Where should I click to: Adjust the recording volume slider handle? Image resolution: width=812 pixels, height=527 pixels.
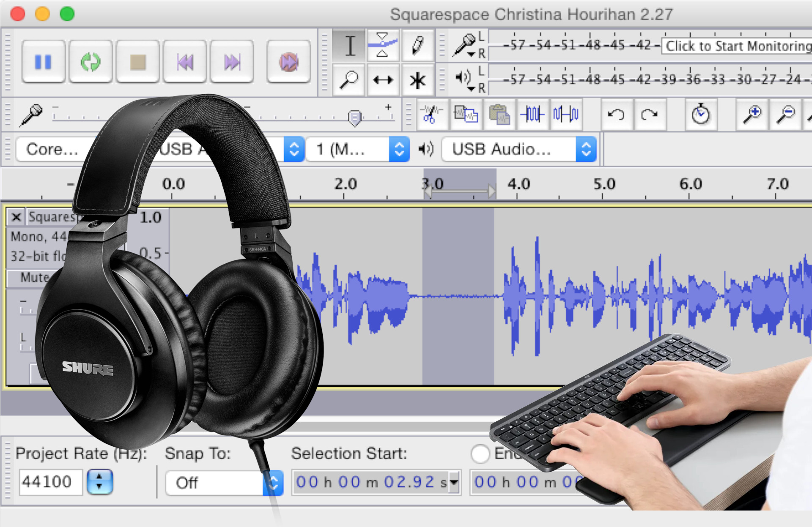tap(355, 118)
